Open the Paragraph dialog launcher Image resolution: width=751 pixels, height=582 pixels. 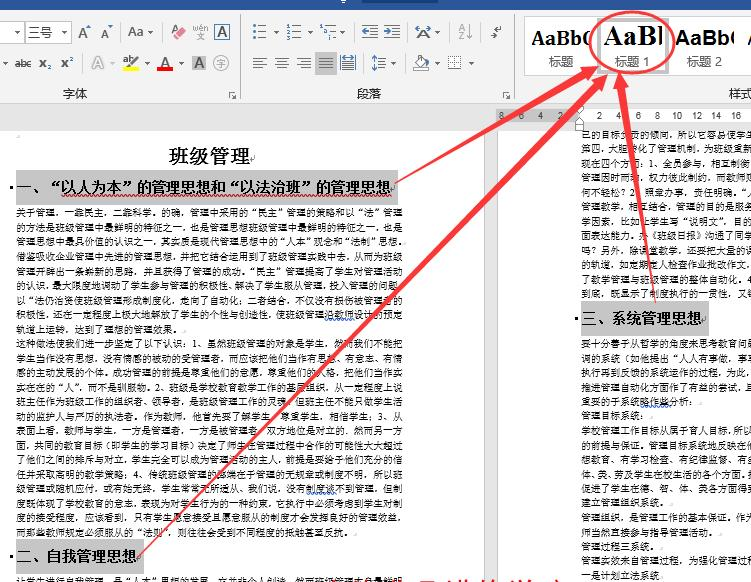[x=506, y=95]
